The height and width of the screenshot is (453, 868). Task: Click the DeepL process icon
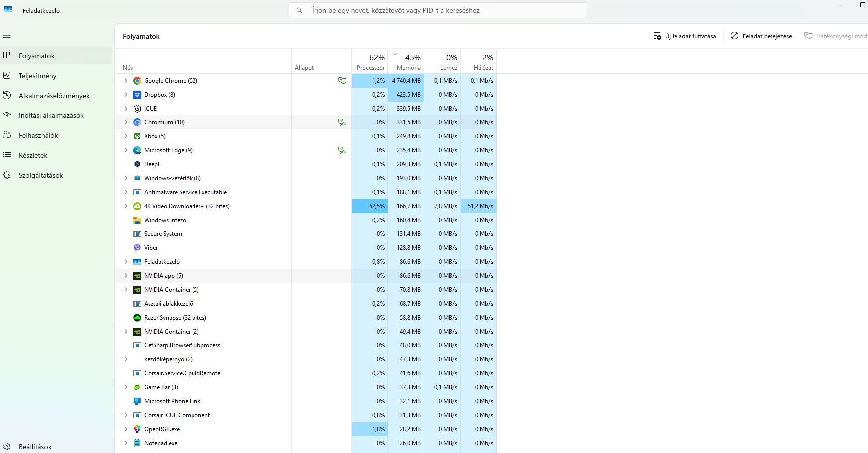click(137, 164)
